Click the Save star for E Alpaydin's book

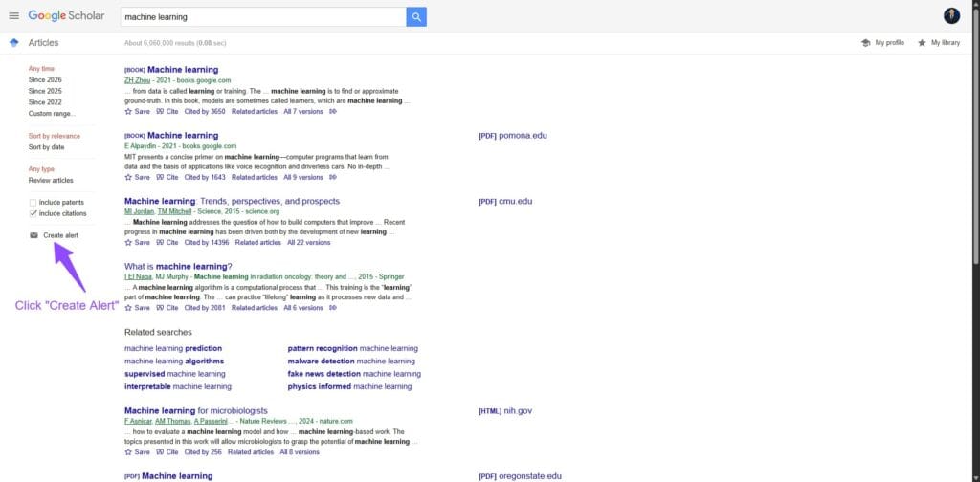point(128,177)
